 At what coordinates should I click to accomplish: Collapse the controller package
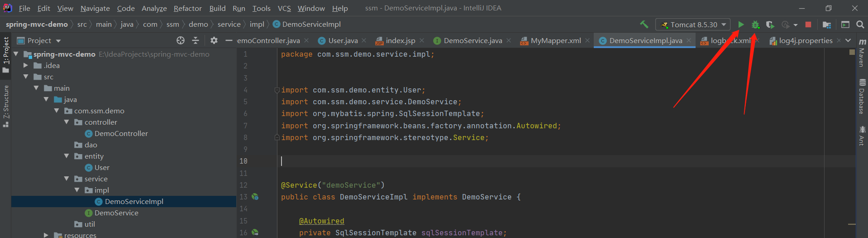tap(67, 122)
